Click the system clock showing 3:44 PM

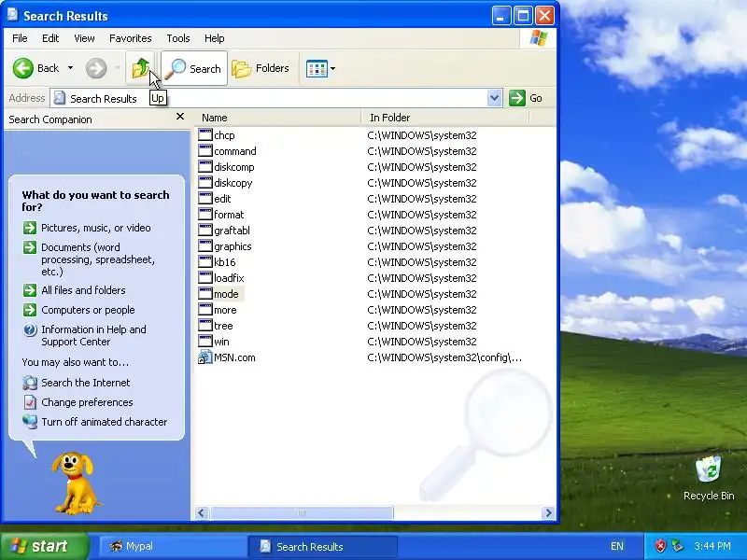(712, 546)
